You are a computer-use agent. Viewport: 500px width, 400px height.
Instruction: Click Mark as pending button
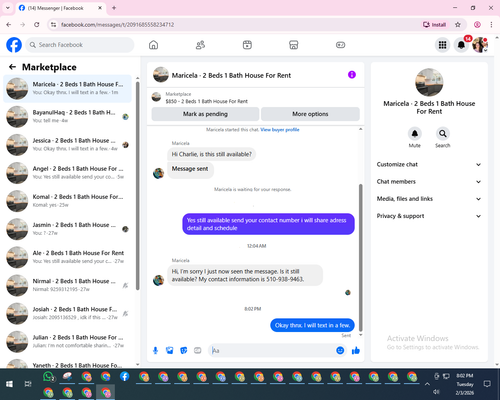[205, 114]
